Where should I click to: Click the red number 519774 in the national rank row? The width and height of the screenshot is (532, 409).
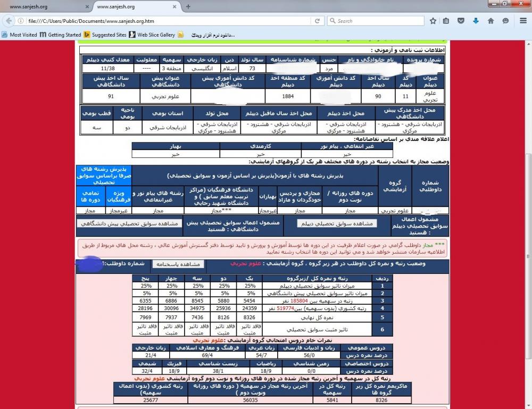(x=285, y=308)
